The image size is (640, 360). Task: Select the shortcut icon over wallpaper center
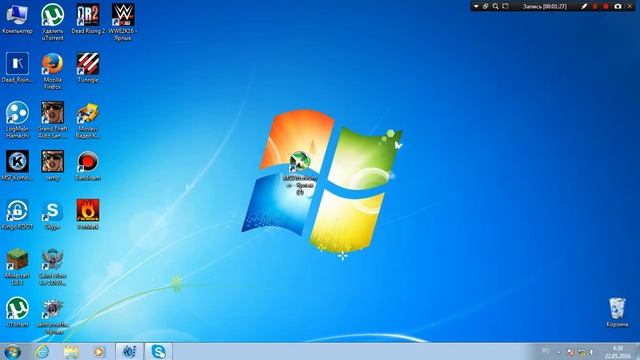point(300,173)
